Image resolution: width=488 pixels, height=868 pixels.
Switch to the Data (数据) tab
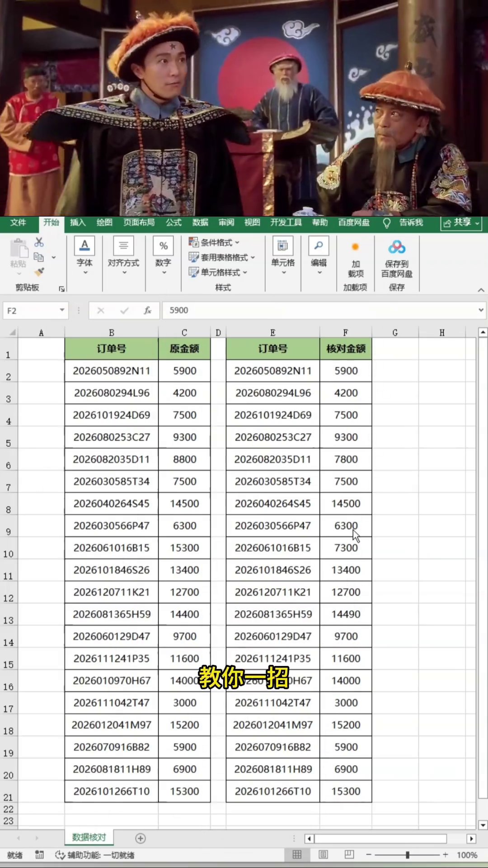(200, 222)
